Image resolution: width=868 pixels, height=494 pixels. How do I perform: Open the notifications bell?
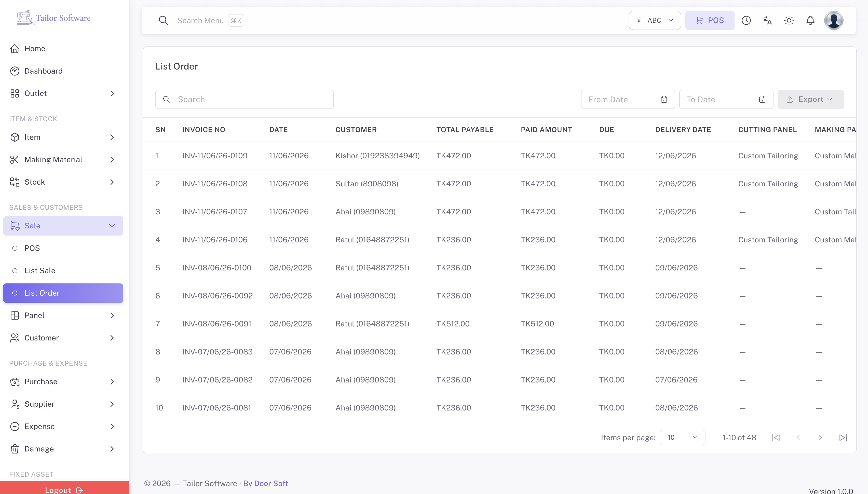point(810,20)
